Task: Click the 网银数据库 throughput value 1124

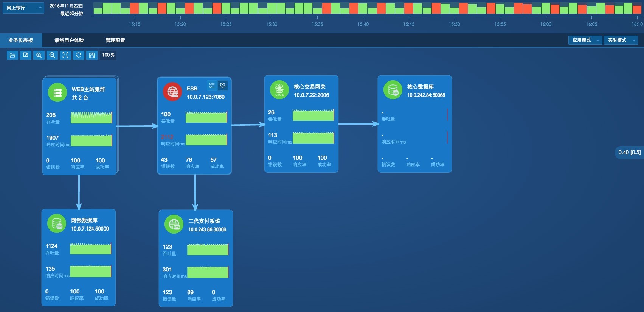Action: coord(52,246)
